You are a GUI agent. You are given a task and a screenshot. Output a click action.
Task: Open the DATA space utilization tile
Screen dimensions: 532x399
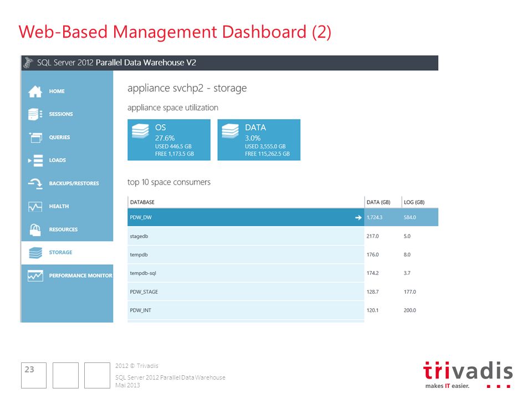(259, 140)
